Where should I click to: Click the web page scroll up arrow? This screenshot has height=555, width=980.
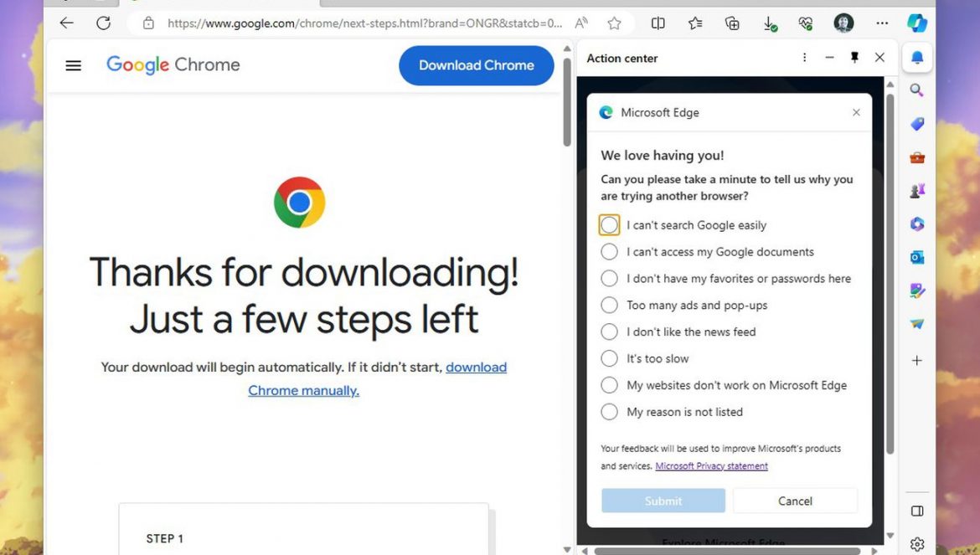pos(567,49)
